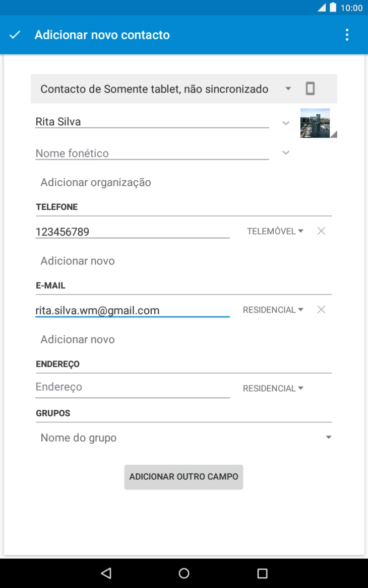Tap the TELEFONE section heading

click(56, 207)
